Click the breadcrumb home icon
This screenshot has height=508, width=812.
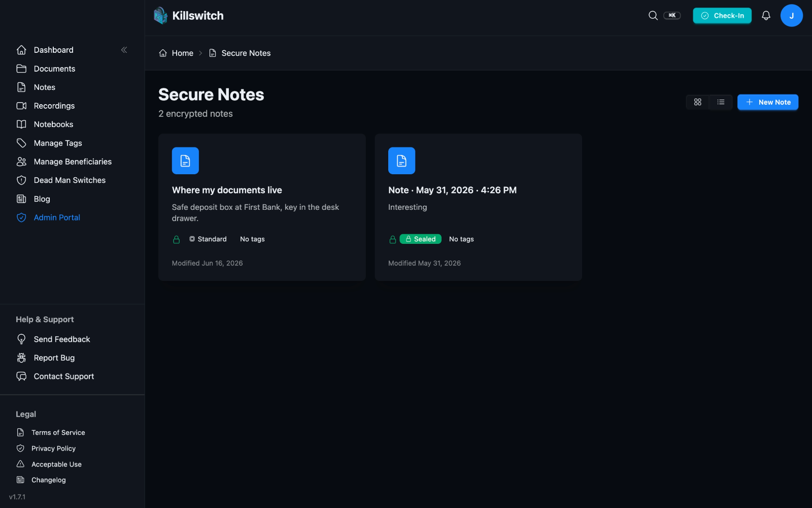point(163,53)
